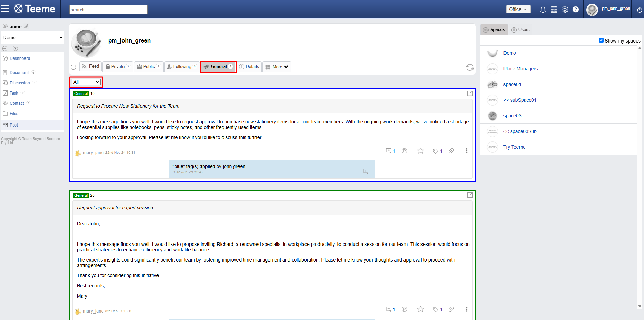Screen dimensions: 644x320
Task: Click the plus icon below Demo selector
Action: click(x=5, y=48)
